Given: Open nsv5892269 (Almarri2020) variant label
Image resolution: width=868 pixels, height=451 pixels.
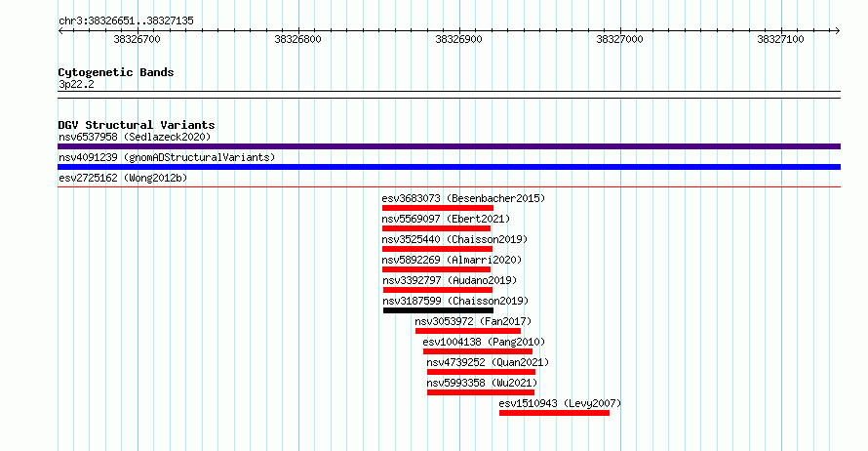Looking at the screenshot, I should coord(452,260).
